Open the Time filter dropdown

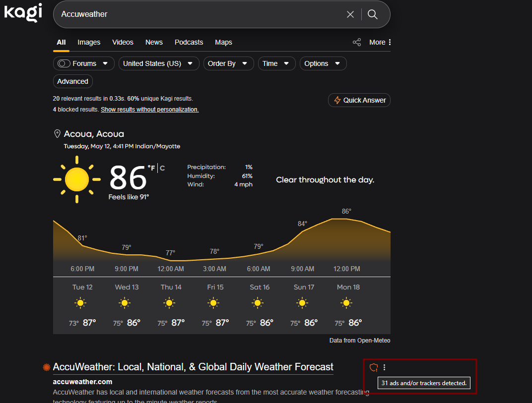tap(276, 63)
